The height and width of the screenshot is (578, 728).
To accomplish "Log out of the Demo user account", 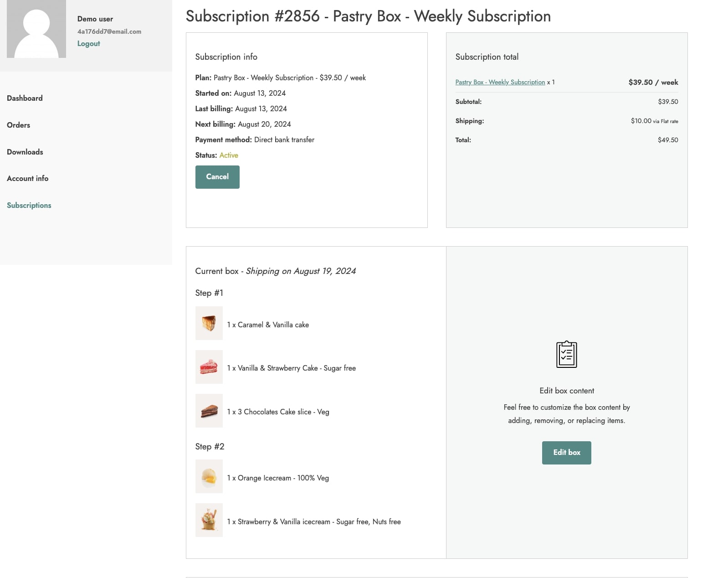I will click(88, 44).
